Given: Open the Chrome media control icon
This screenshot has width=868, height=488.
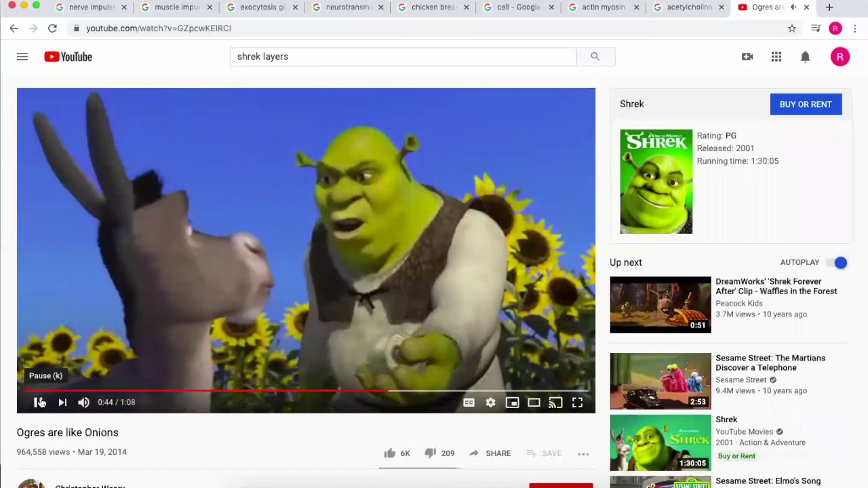Looking at the screenshot, I should click(x=816, y=28).
